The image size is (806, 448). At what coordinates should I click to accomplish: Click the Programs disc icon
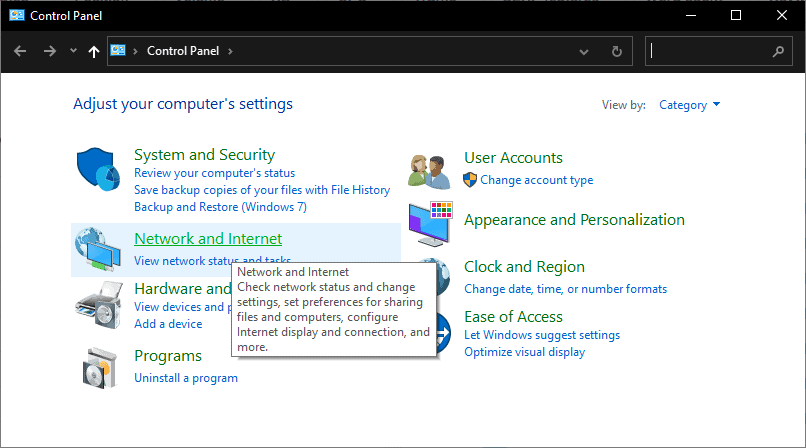pos(100,368)
